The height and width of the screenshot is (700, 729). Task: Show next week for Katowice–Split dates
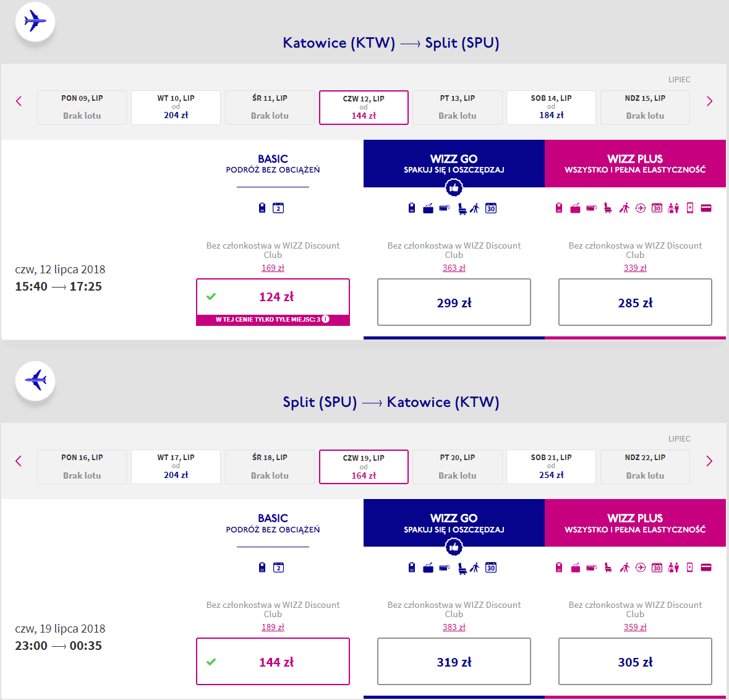pos(709,101)
